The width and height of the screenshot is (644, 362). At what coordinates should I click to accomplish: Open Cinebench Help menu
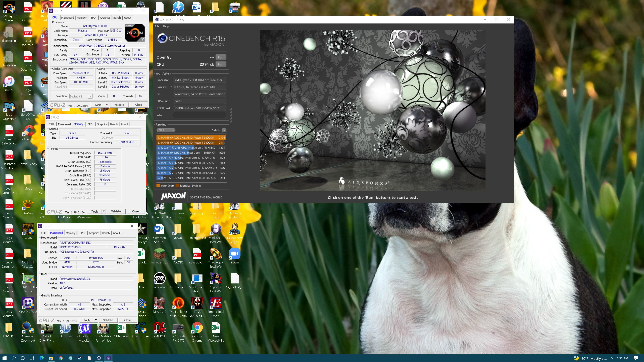coord(166,26)
